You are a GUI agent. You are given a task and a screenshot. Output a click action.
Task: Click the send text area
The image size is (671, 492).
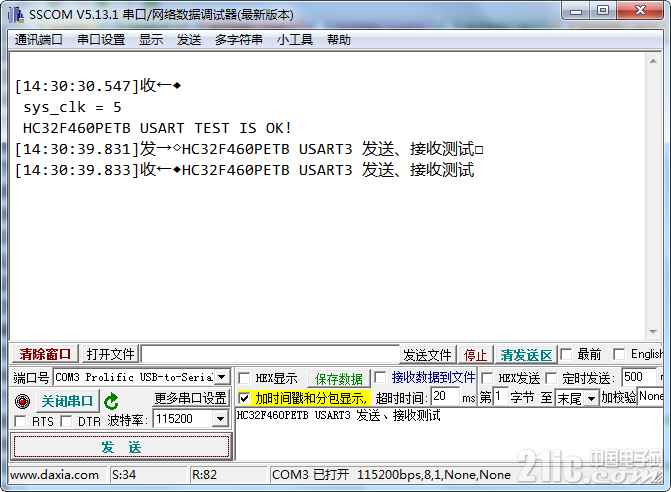click(x=449, y=434)
